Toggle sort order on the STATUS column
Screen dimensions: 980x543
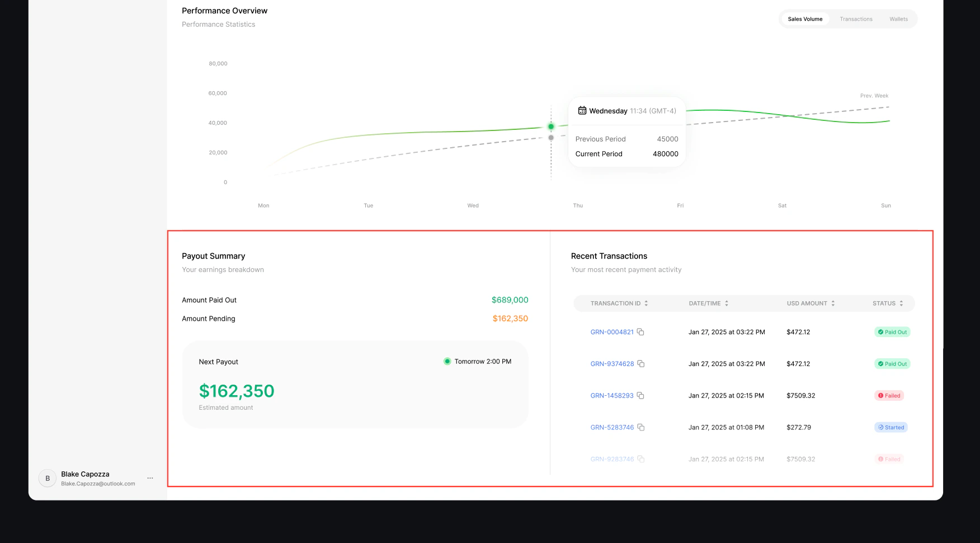901,303
